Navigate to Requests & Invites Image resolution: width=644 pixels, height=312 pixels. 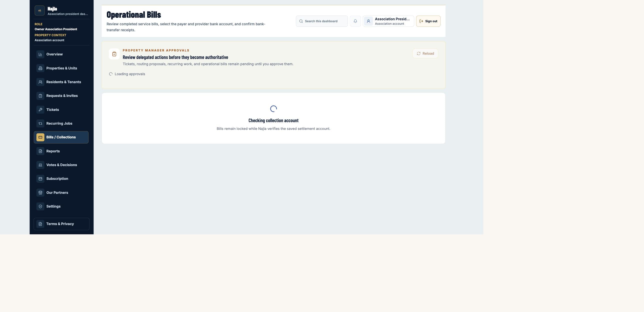click(61, 96)
